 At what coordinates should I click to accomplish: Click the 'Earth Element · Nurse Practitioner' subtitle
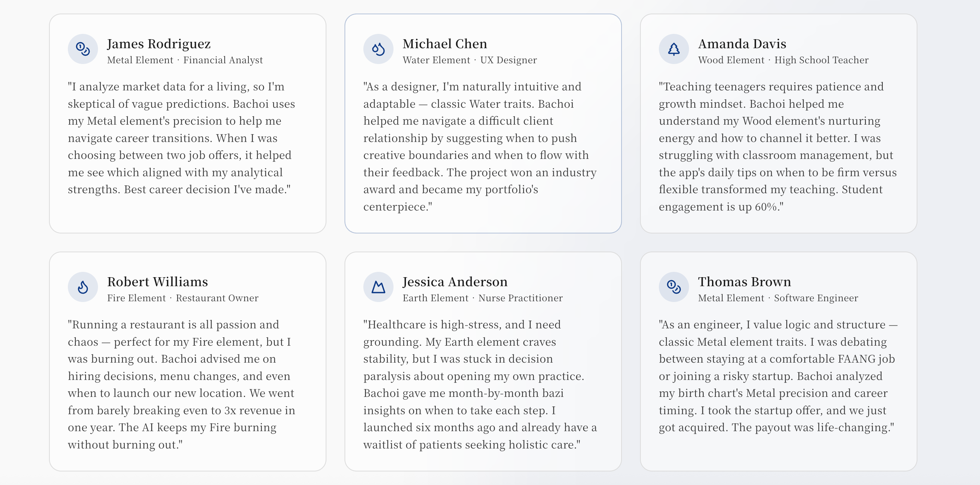coord(482,298)
